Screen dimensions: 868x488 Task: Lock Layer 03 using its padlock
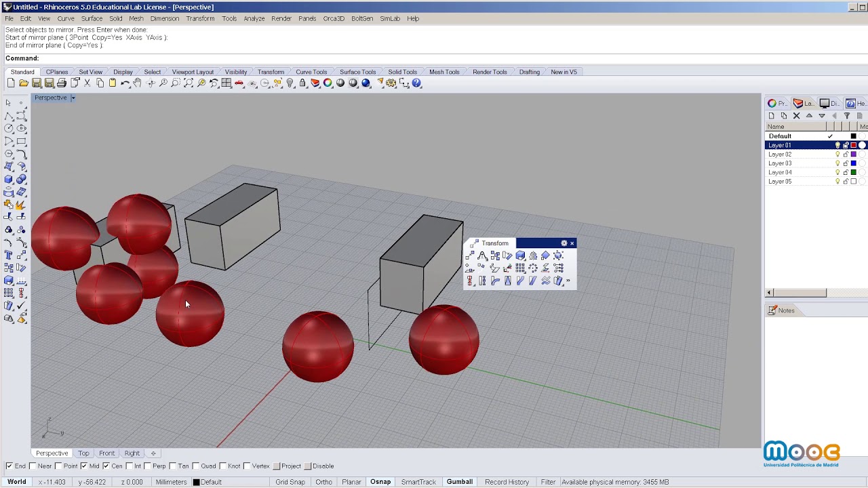point(846,163)
